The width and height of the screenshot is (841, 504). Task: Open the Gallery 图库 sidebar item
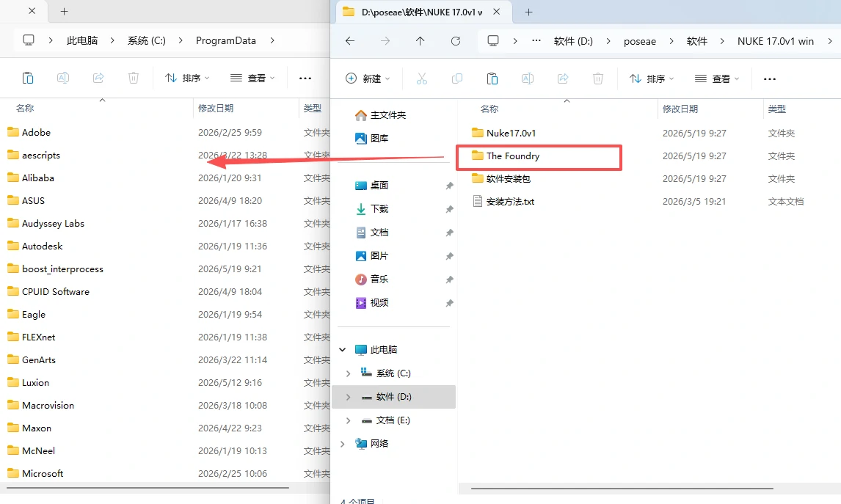[371, 139]
